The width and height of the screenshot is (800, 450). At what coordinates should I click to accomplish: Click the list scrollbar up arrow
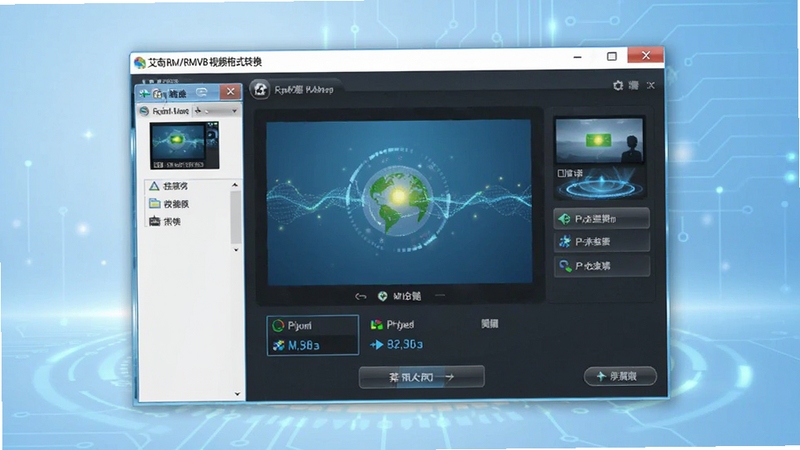[x=235, y=185]
